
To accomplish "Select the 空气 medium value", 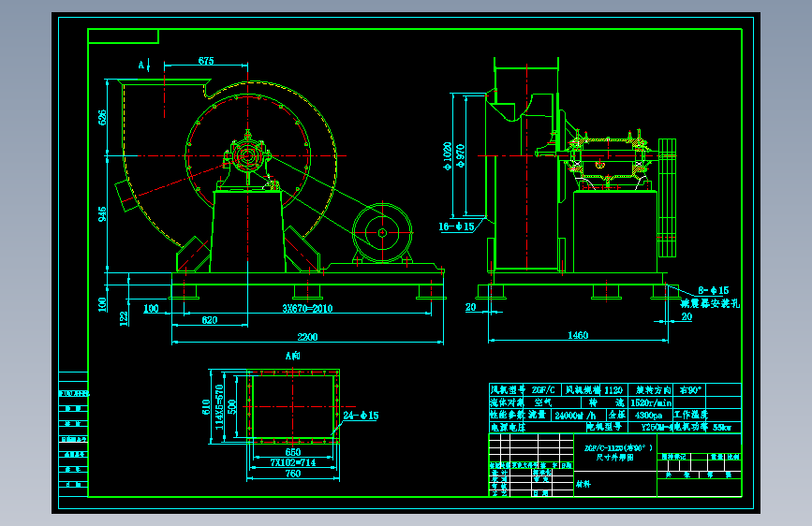I will [x=542, y=402].
